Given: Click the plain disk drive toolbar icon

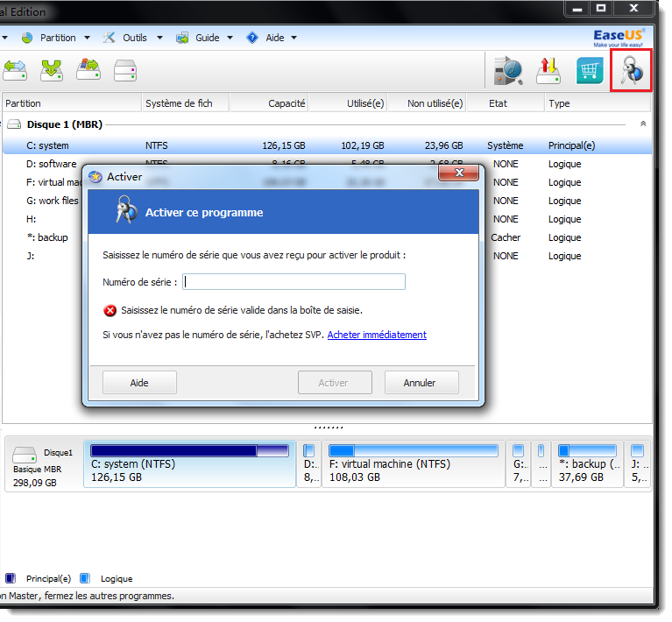Looking at the screenshot, I should point(124,70).
